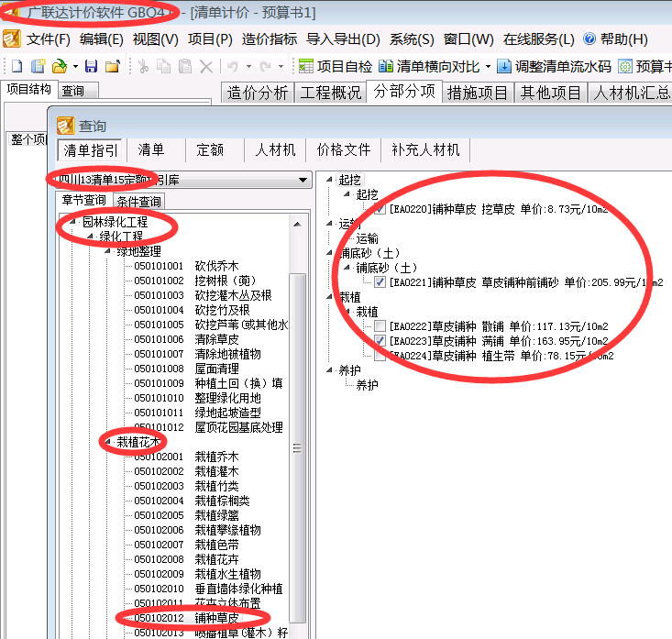The image size is (672, 639).
Task: Click the tree scrollbar up arrow
Action: [297, 224]
